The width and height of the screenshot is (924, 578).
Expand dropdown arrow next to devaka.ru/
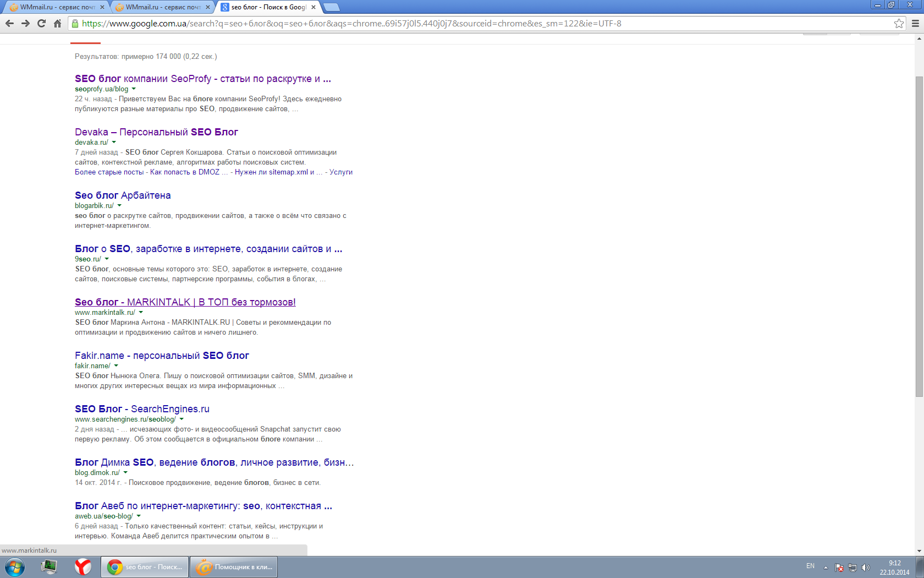[114, 143]
